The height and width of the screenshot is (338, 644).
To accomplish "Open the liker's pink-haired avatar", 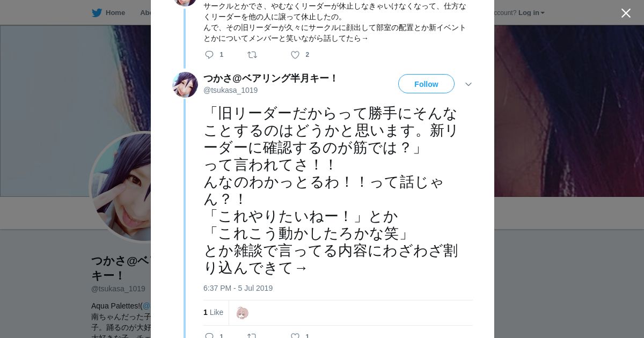I will point(242,313).
